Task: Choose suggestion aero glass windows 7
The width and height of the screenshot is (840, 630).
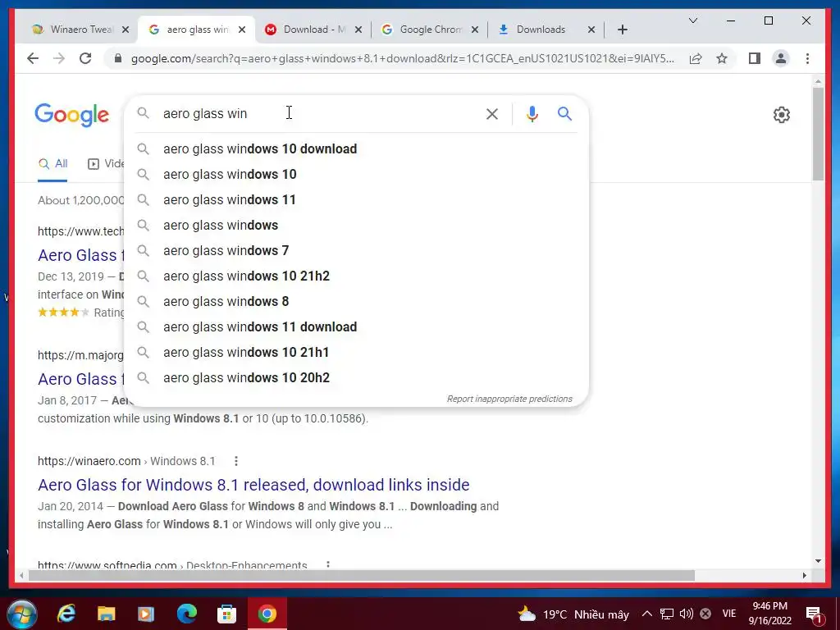Action: point(356,251)
